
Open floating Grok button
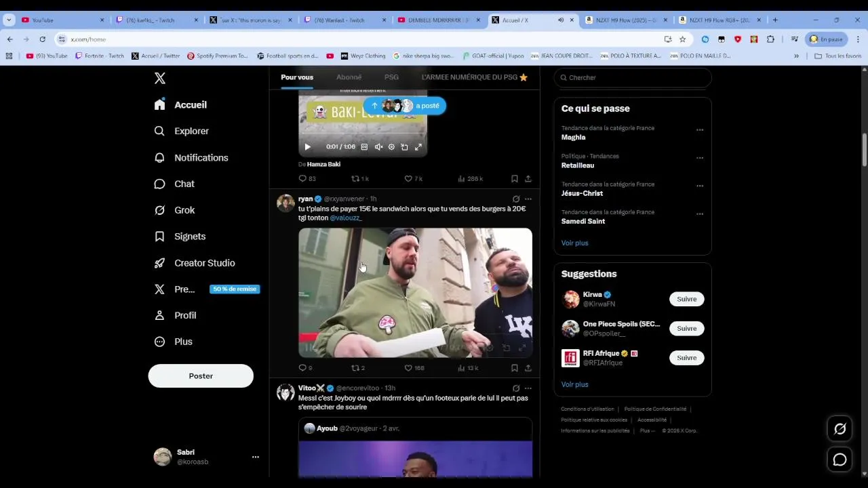pos(840,429)
